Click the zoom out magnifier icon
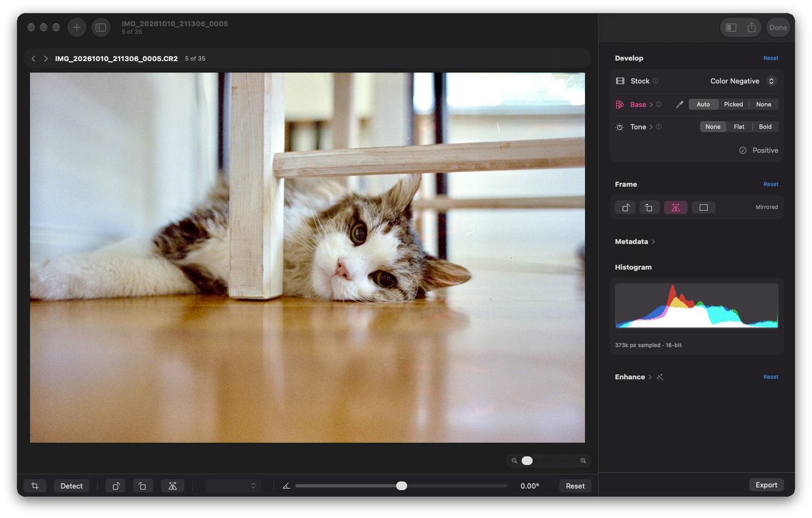The height and width of the screenshot is (518, 812). [514, 461]
